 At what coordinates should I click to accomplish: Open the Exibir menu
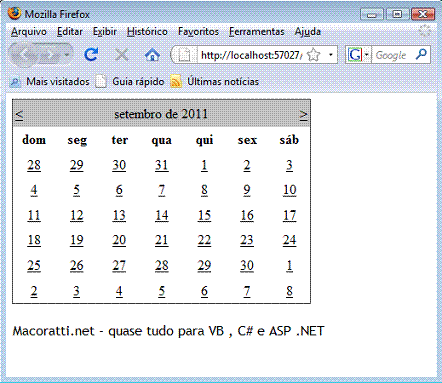(105, 32)
